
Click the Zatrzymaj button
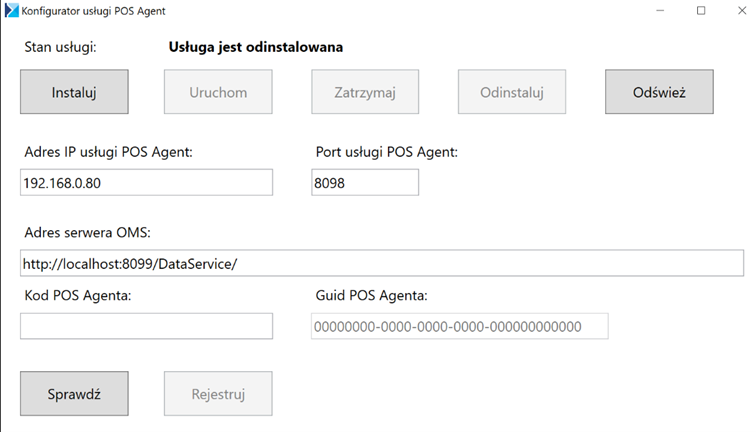[x=365, y=92]
